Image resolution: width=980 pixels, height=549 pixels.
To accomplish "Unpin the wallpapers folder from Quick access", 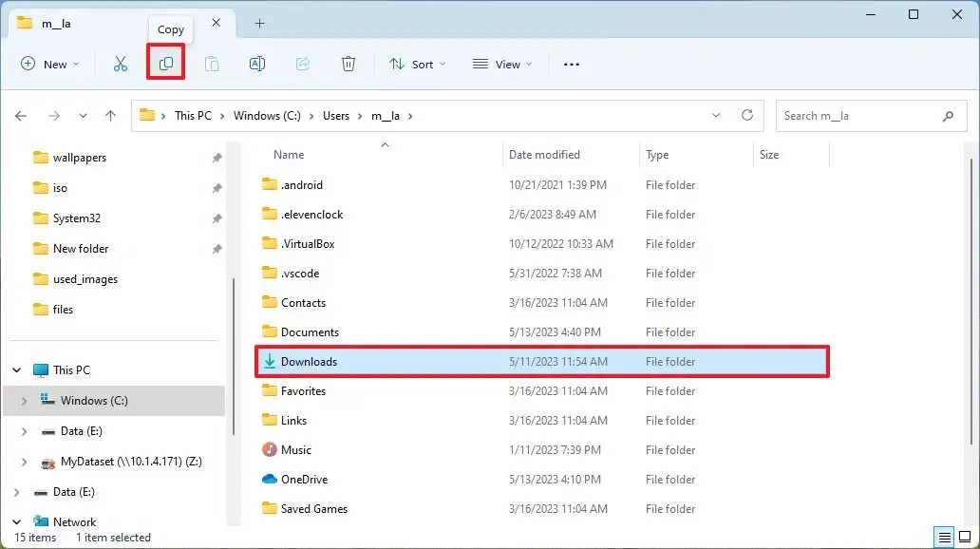I will coord(217,157).
